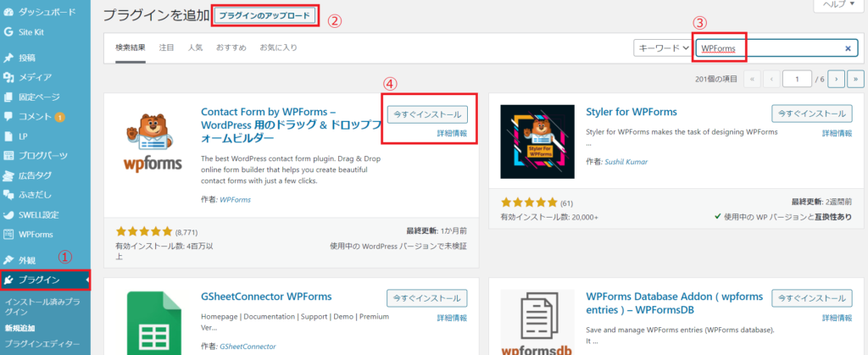Clear the search field with the x icon
This screenshot has height=355, width=868.
point(848,48)
